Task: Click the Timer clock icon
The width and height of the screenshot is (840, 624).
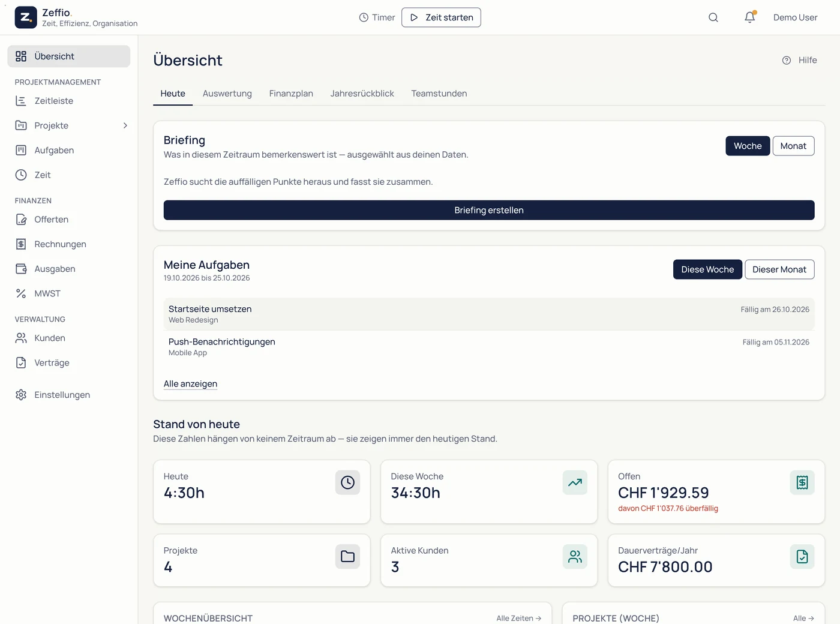Action: (364, 17)
